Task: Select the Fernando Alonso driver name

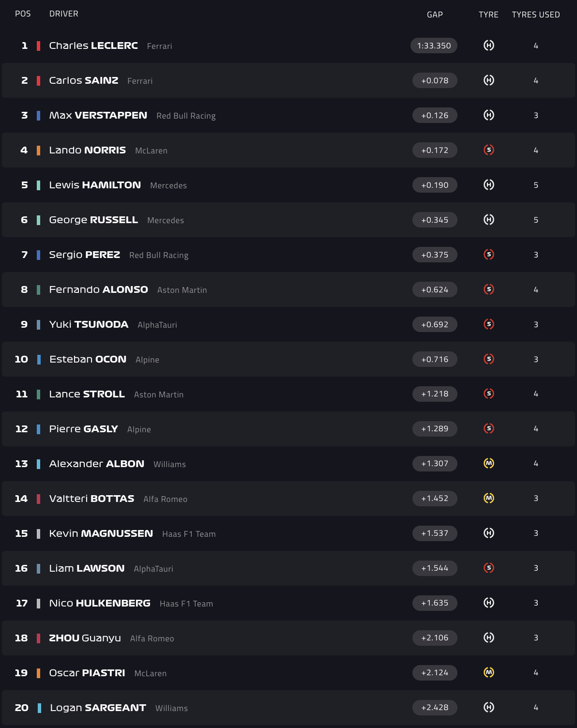Action: tap(98, 289)
